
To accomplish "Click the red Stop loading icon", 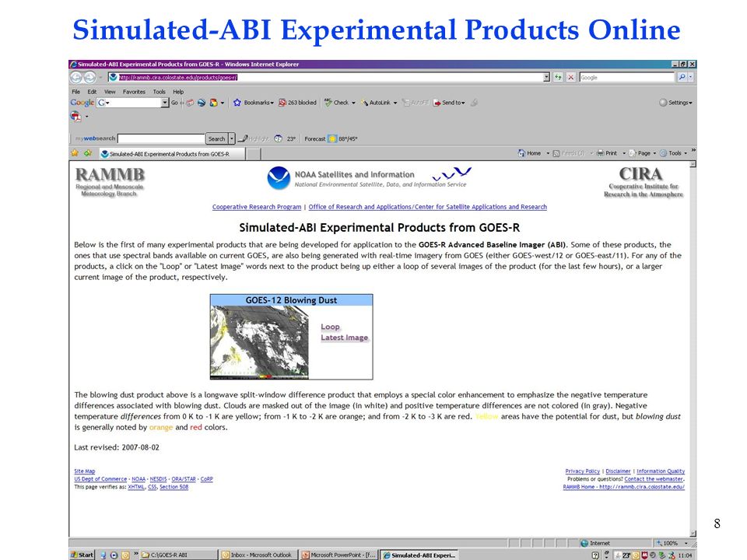I will coord(570,77).
